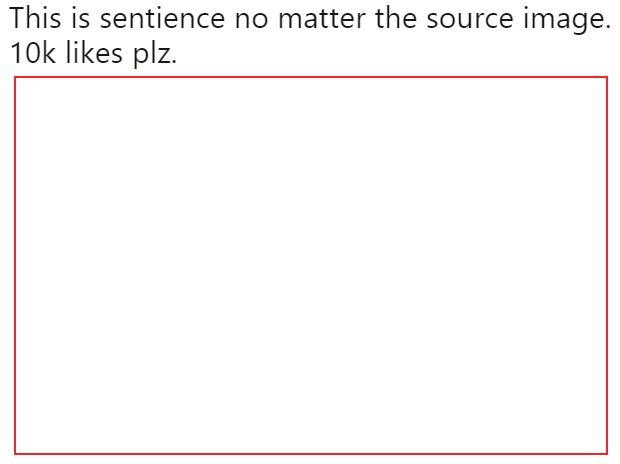Click the "10k" text on the second line
The width and height of the screenshot is (620, 464).
32,53
